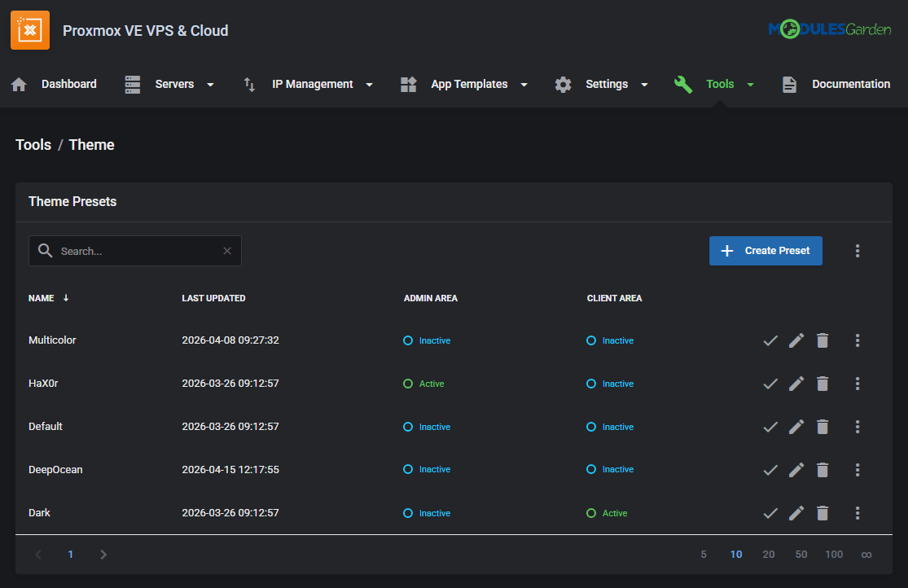Viewport: 908px width, 588px height.
Task: Select the Dashboard menu item
Action: pos(69,84)
